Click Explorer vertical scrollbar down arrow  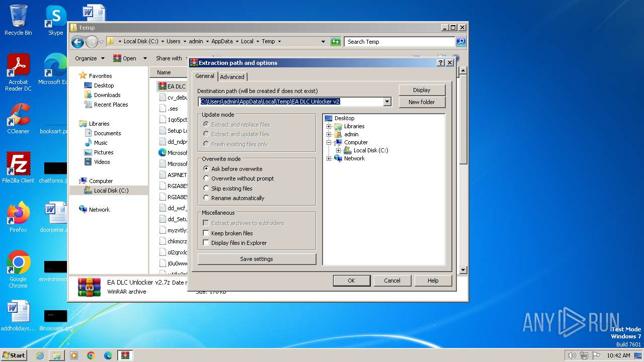pos(463,270)
